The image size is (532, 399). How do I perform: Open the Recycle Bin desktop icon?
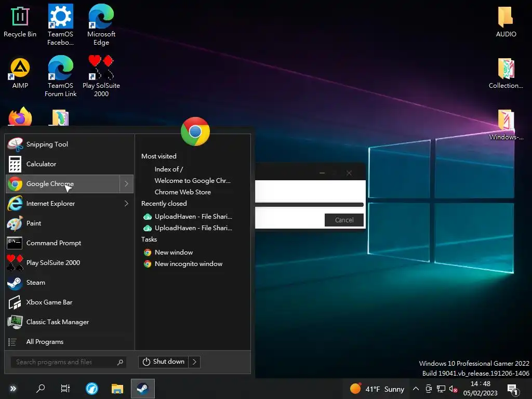click(x=20, y=22)
